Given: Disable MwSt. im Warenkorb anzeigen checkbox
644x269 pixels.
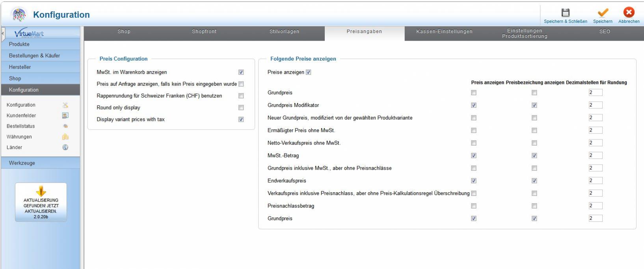Looking at the screenshot, I should [x=241, y=72].
